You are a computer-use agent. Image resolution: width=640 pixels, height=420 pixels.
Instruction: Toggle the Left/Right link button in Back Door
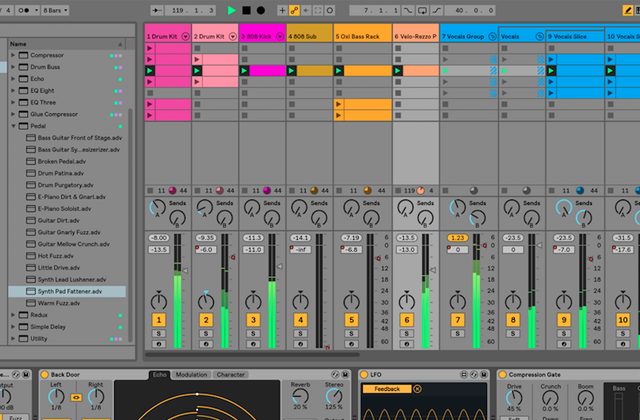tap(76, 397)
